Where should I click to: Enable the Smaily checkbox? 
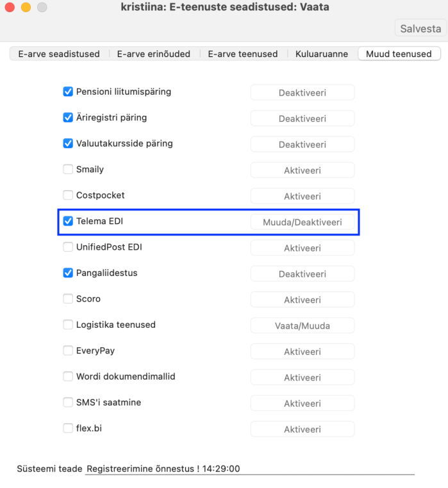click(x=68, y=169)
